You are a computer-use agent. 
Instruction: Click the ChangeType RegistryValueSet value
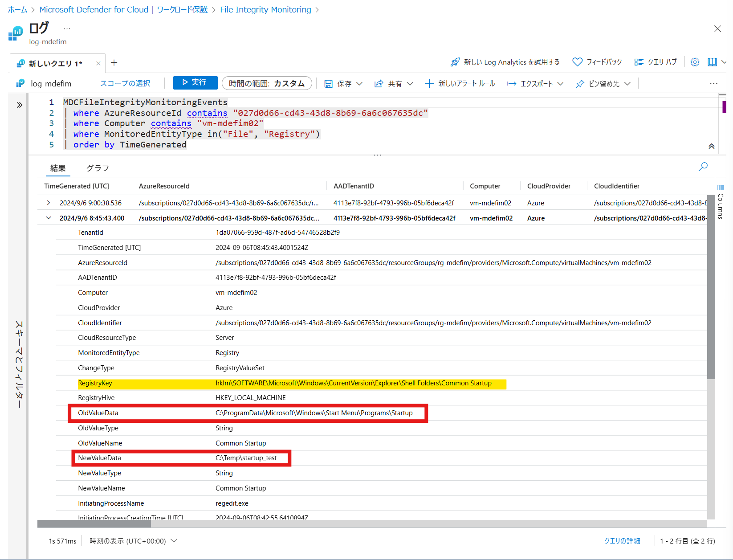point(240,368)
